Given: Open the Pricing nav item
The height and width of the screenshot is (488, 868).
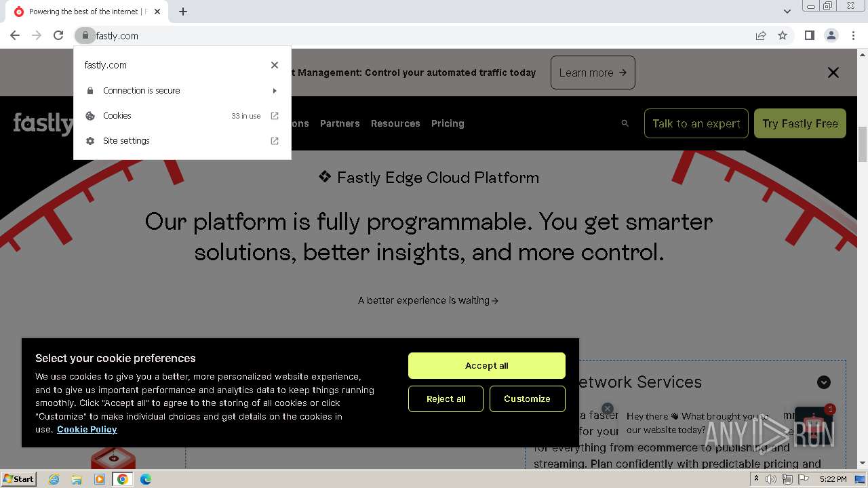Looking at the screenshot, I should point(448,123).
